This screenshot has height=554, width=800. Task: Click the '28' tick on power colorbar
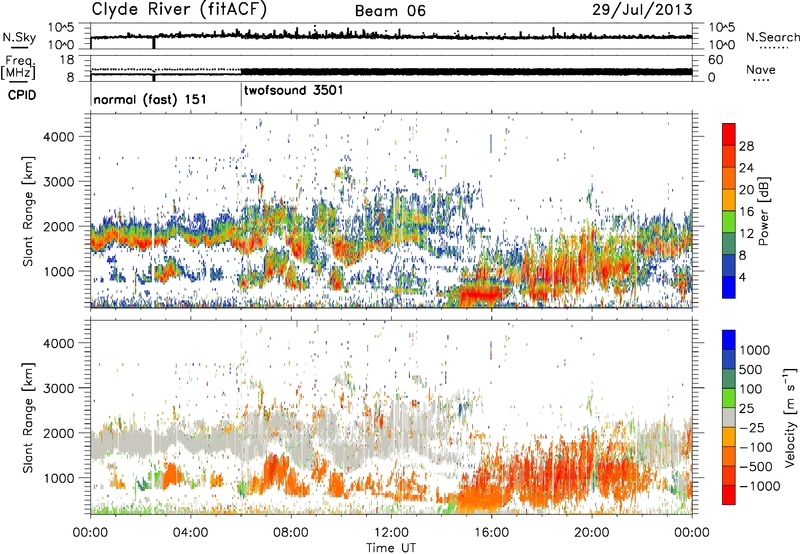pos(746,146)
